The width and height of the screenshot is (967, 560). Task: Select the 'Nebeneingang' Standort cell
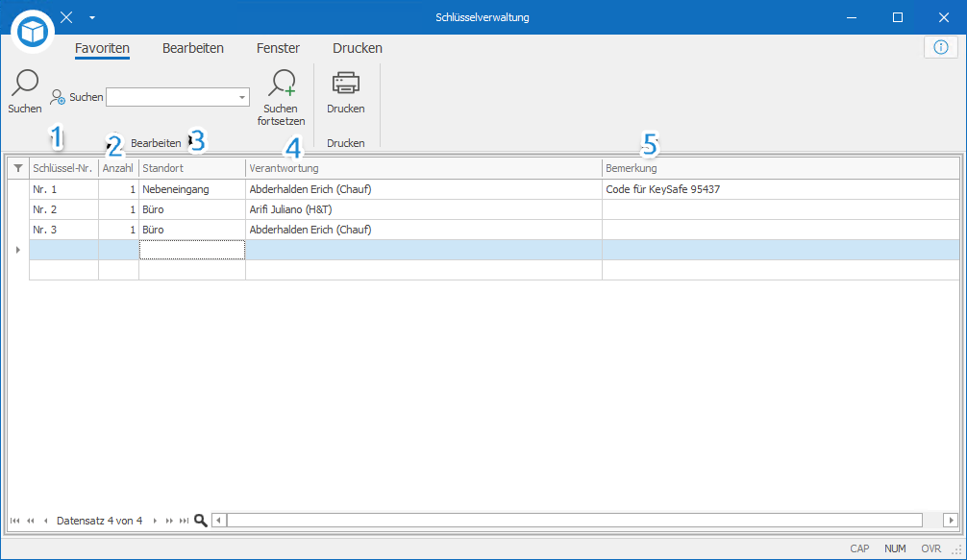192,189
